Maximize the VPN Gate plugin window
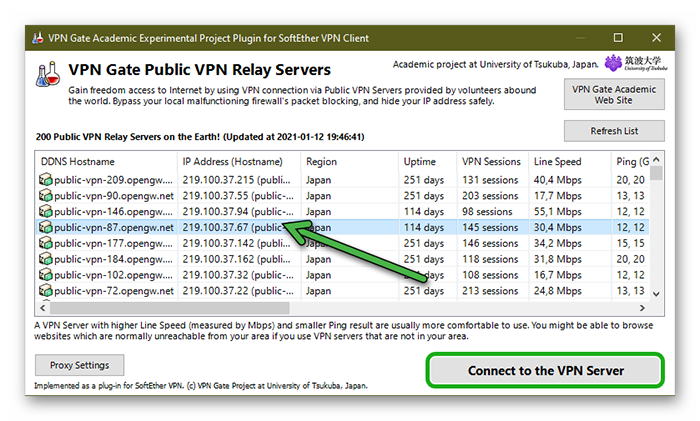Screen dimensions: 700x421 point(618,38)
